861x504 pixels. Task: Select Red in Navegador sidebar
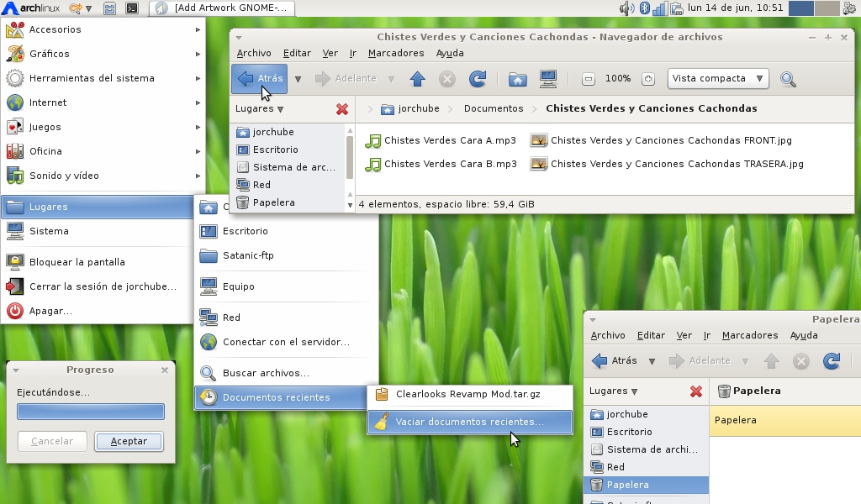pyautogui.click(x=288, y=185)
